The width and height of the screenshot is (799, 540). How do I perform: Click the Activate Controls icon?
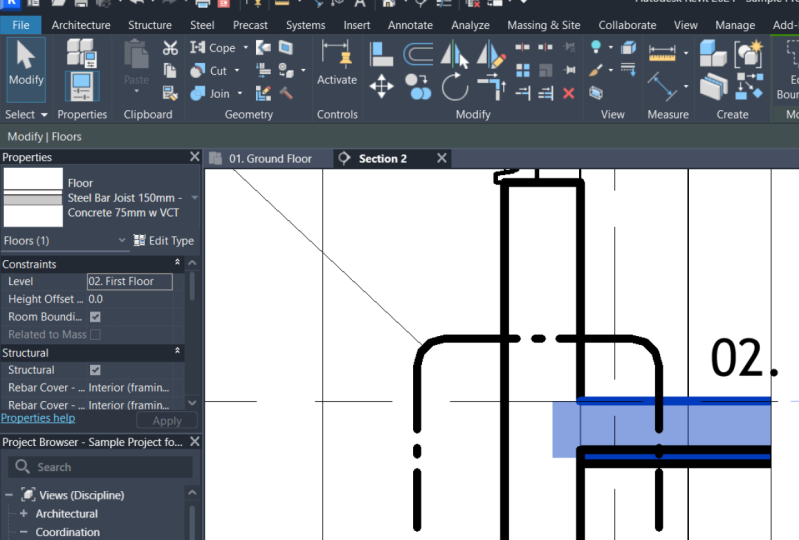[x=337, y=63]
